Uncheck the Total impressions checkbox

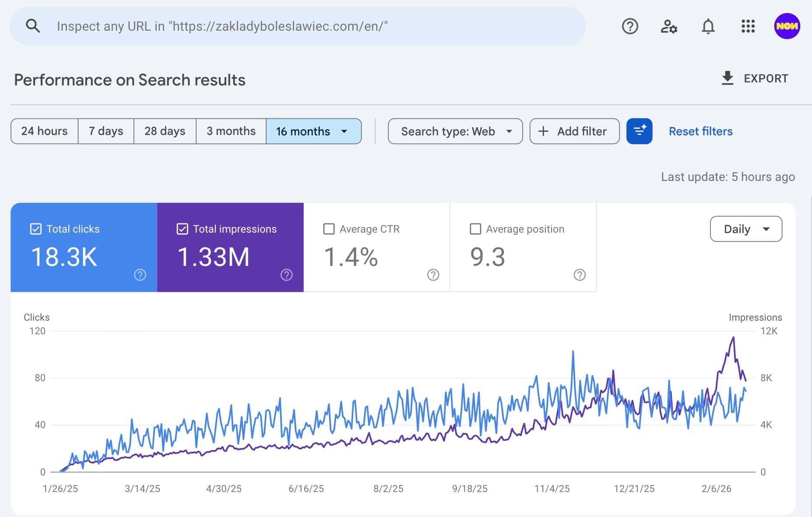pos(183,229)
